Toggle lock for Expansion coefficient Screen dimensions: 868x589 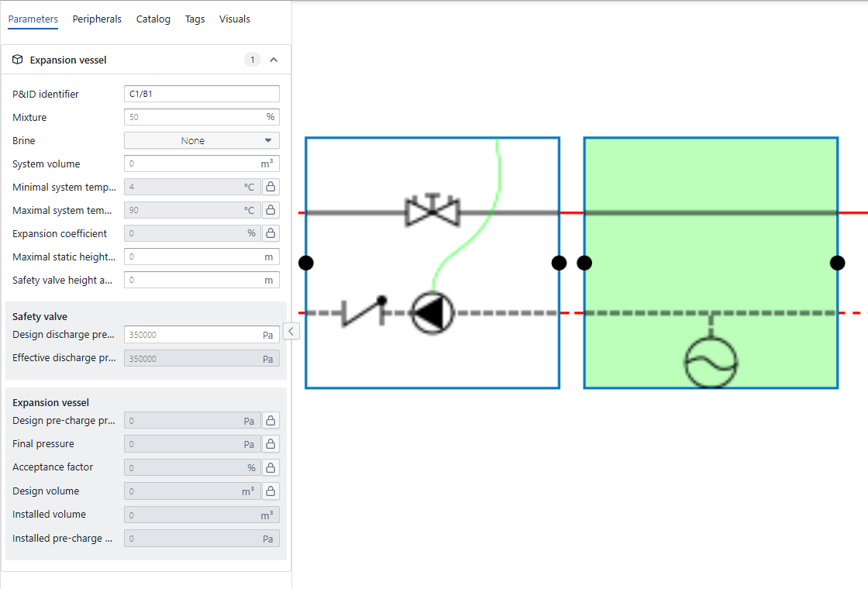270,233
